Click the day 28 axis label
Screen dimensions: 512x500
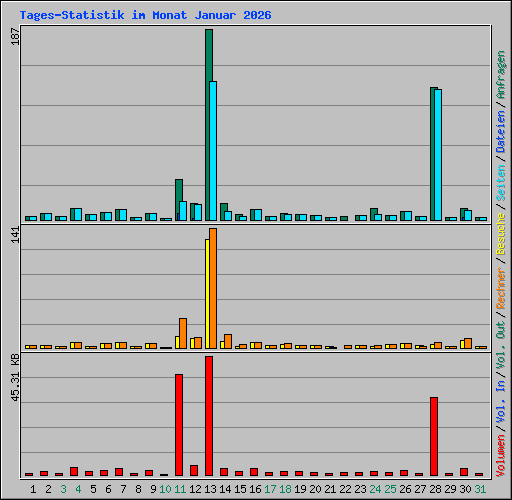(x=435, y=489)
